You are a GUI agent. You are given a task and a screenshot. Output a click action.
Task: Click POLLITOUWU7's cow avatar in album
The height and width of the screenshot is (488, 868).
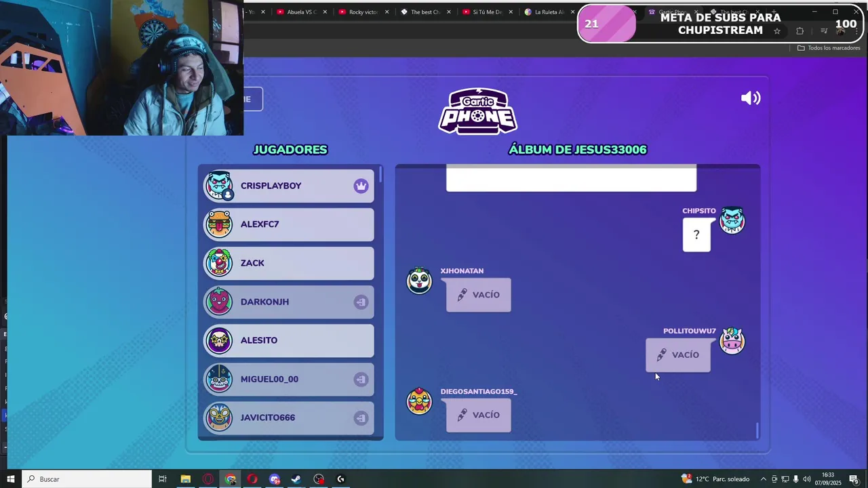(x=732, y=341)
